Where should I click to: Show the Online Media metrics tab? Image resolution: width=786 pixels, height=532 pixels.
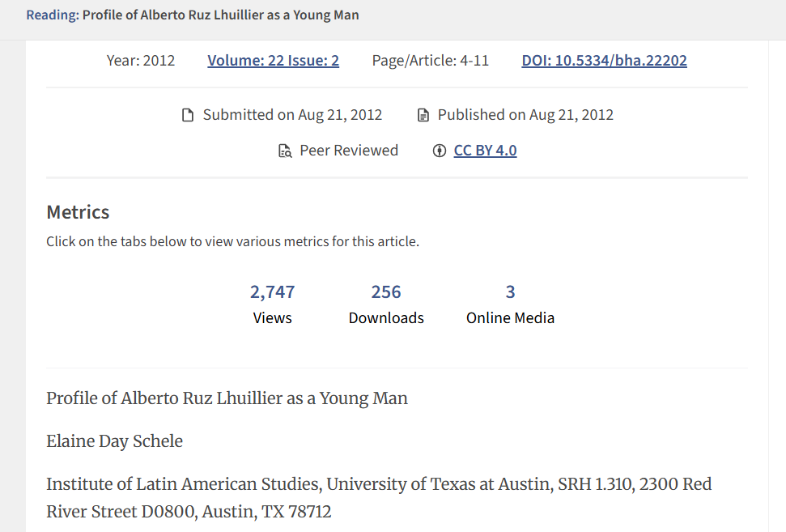pos(510,304)
